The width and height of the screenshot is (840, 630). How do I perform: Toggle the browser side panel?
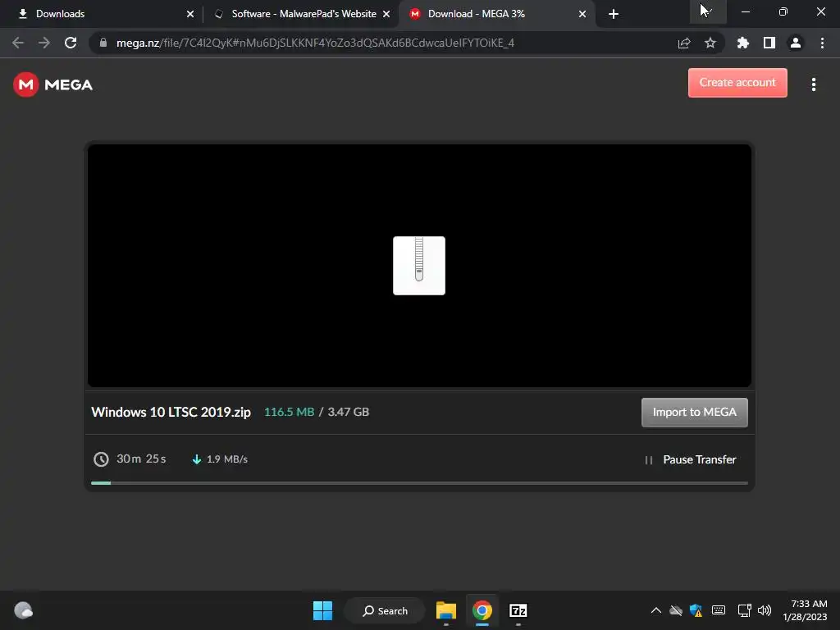pos(769,43)
